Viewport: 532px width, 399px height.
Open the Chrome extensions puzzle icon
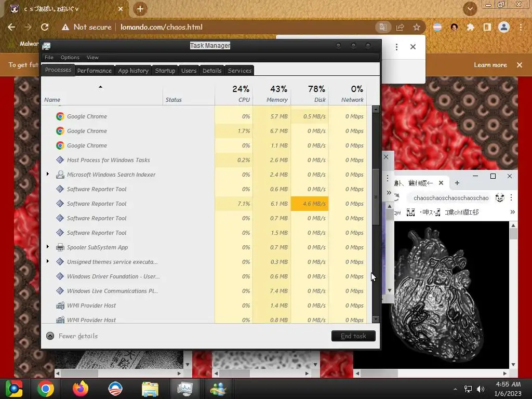coord(470,27)
